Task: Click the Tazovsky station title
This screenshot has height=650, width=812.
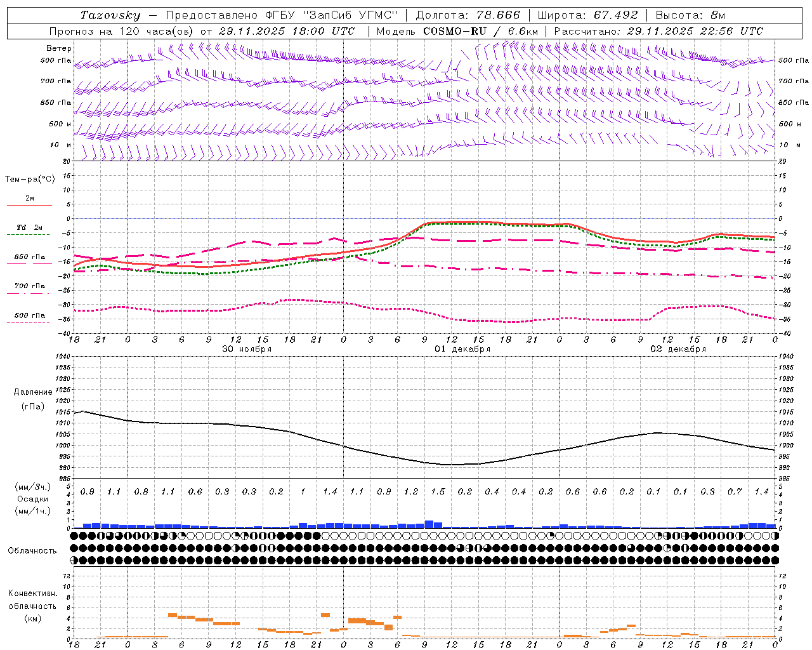Action: [110, 15]
